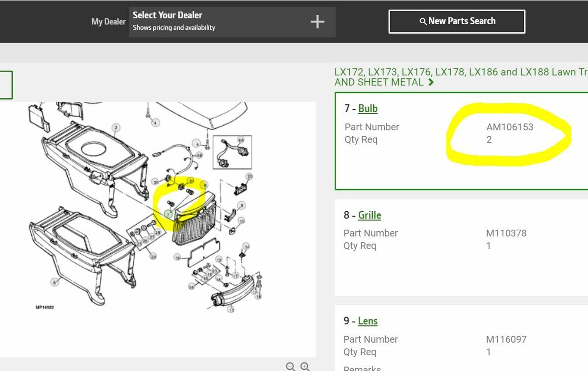Click the plus icon in Select Your Dealer

tap(318, 22)
